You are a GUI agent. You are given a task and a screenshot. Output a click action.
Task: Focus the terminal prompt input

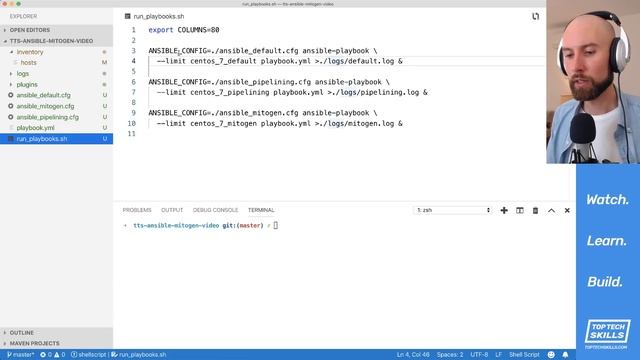pyautogui.click(x=276, y=225)
